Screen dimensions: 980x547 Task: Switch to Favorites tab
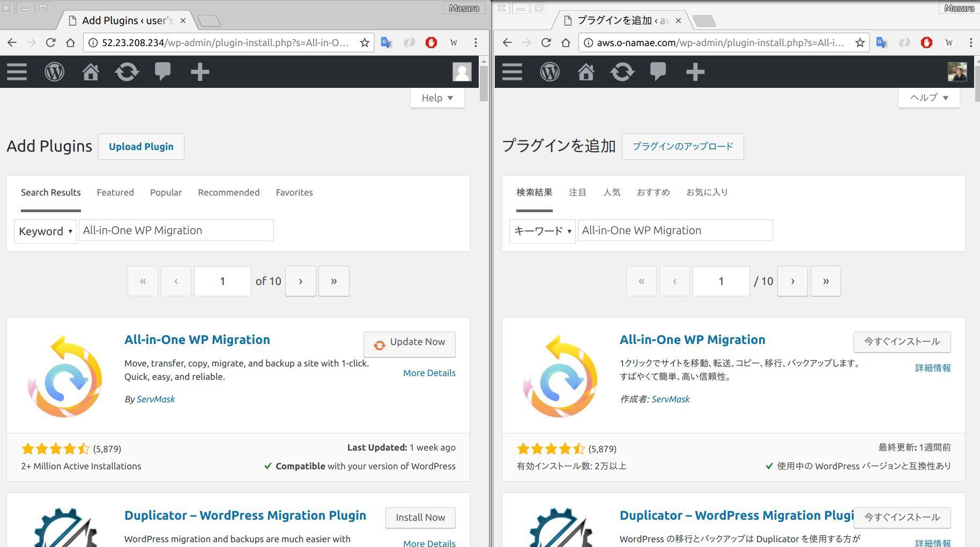point(294,192)
